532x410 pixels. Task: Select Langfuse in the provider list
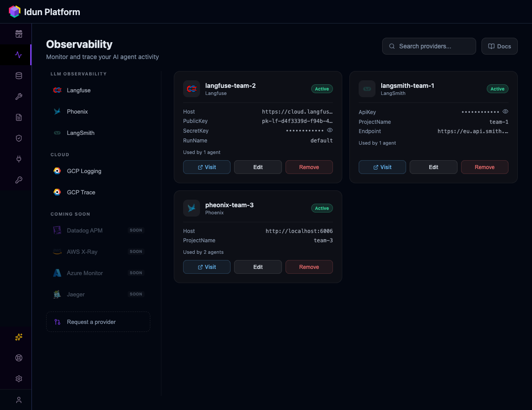point(98,91)
